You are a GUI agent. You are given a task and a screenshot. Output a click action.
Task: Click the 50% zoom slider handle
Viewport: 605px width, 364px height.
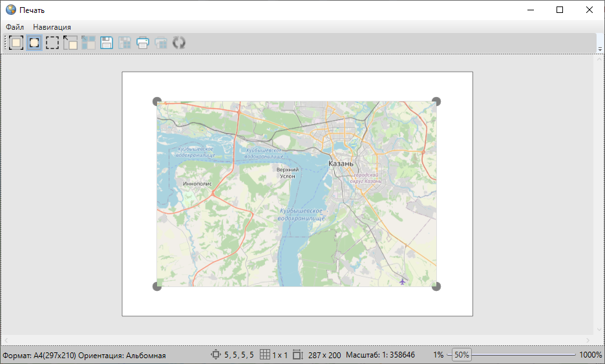point(461,355)
